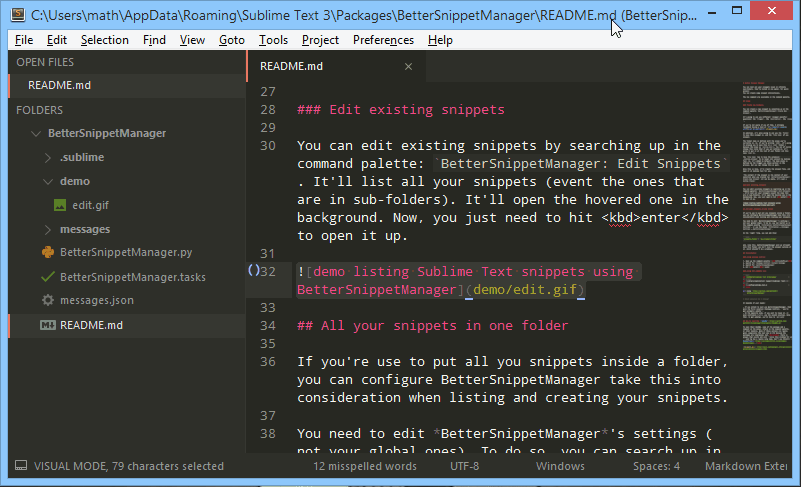Click the demo/edit.gif link path on line 32

[525, 290]
